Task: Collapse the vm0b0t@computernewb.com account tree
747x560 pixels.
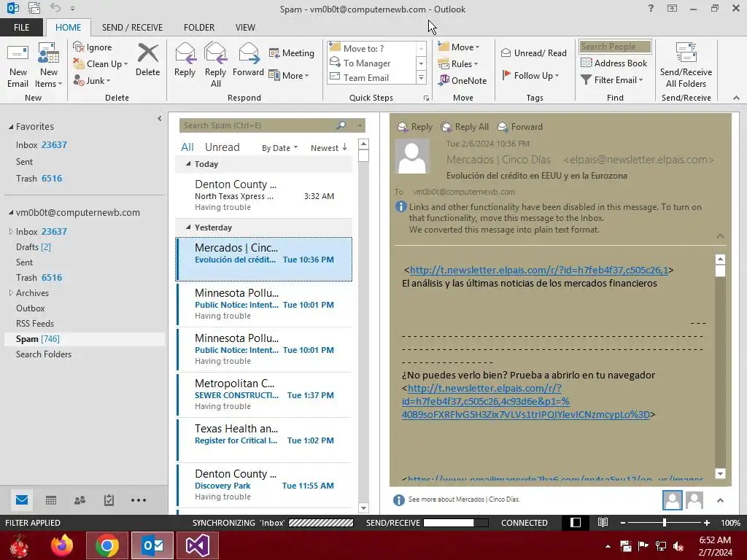Action: [11, 212]
